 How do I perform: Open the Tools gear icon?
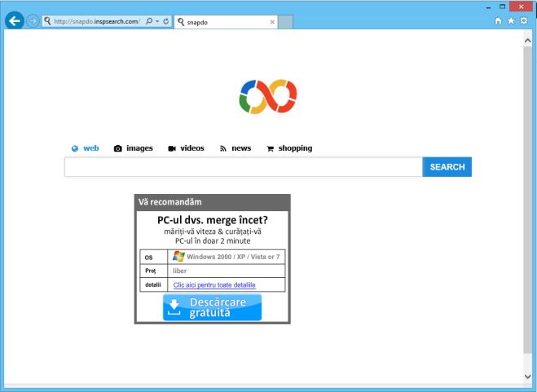pyautogui.click(x=524, y=20)
